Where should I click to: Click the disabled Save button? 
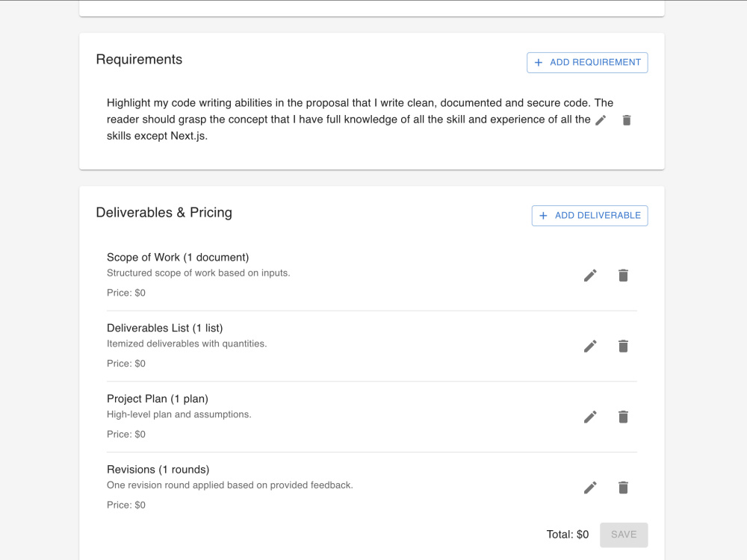click(x=624, y=535)
